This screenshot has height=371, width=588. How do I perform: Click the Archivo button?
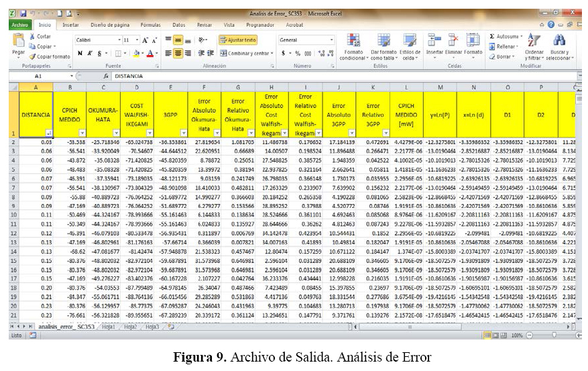[19, 25]
